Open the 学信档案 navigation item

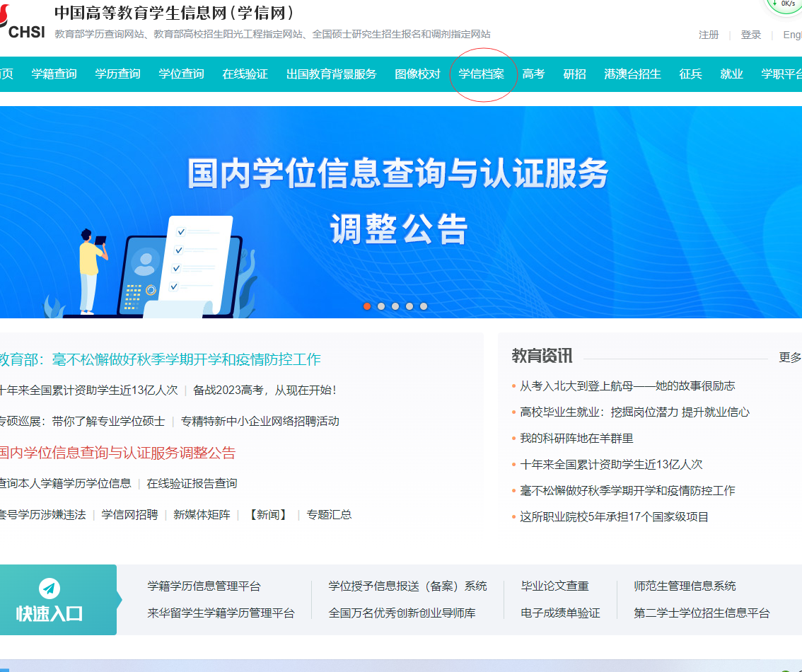pos(482,74)
